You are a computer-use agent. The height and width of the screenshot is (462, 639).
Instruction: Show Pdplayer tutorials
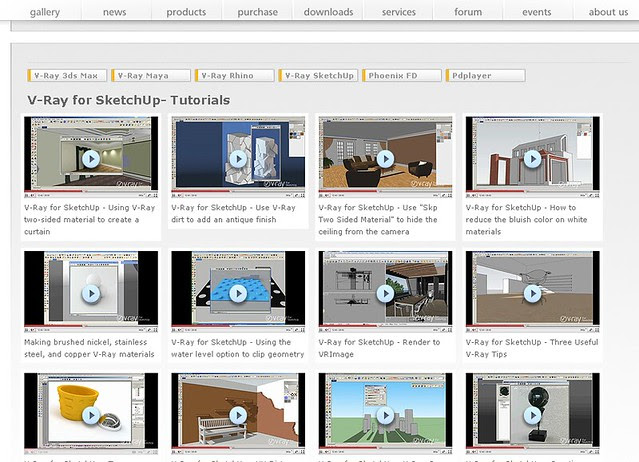pos(485,75)
